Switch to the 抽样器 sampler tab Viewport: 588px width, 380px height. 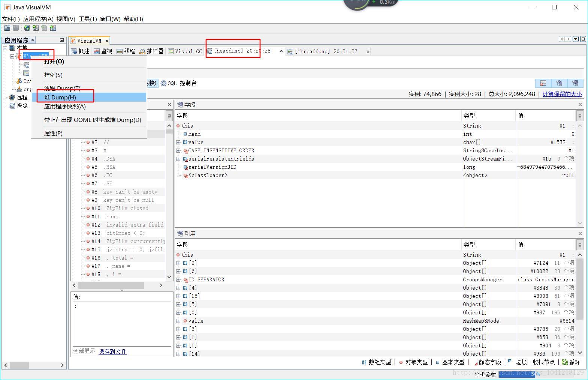click(152, 51)
